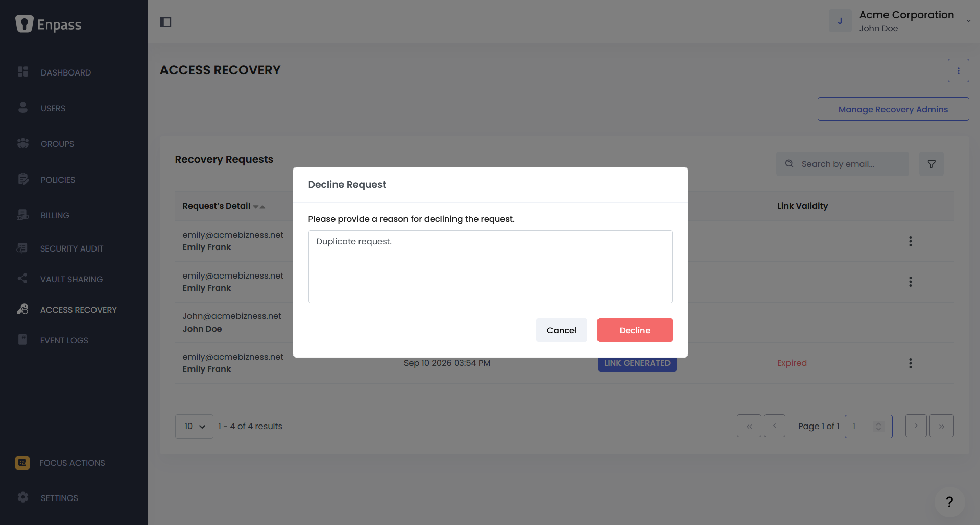
Task: Click the Focus Actions icon
Action: [x=22, y=463]
